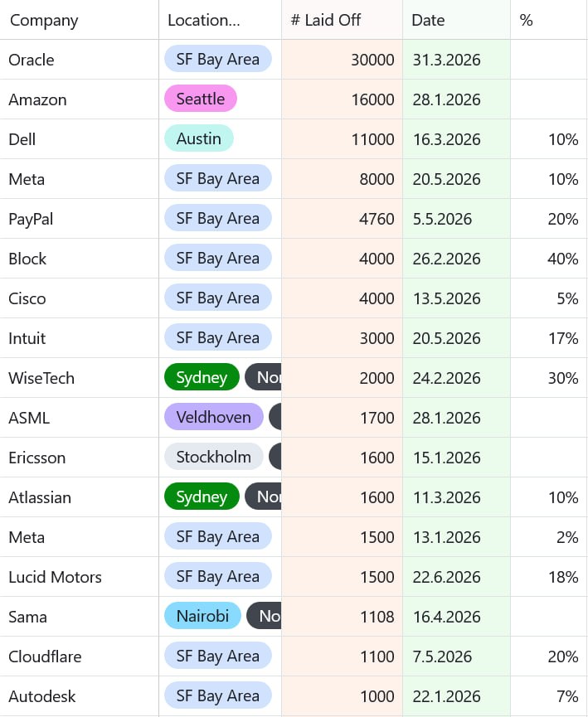Open the Location column header
Image resolution: width=588 pixels, height=717 pixels.
(220, 20)
